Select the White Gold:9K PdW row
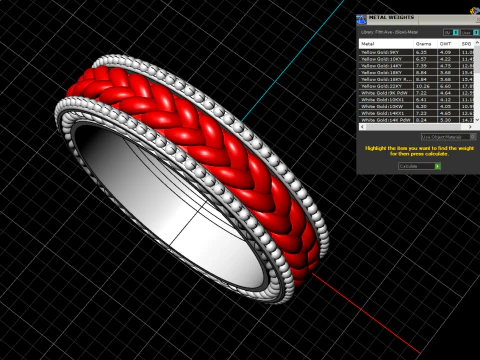Viewport: 480px width, 360px height. click(x=417, y=93)
